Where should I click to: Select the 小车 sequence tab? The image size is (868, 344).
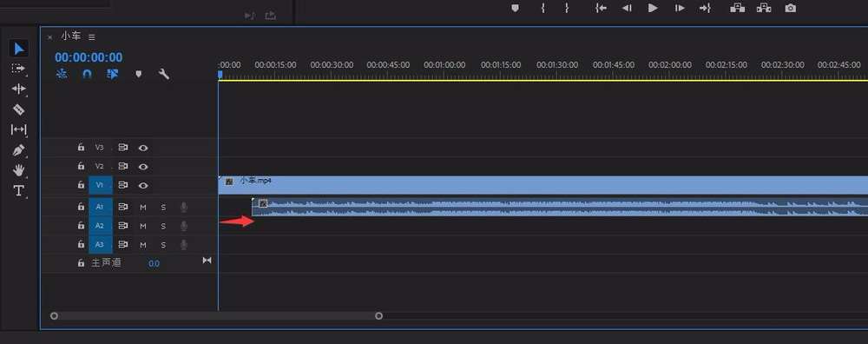coord(71,36)
